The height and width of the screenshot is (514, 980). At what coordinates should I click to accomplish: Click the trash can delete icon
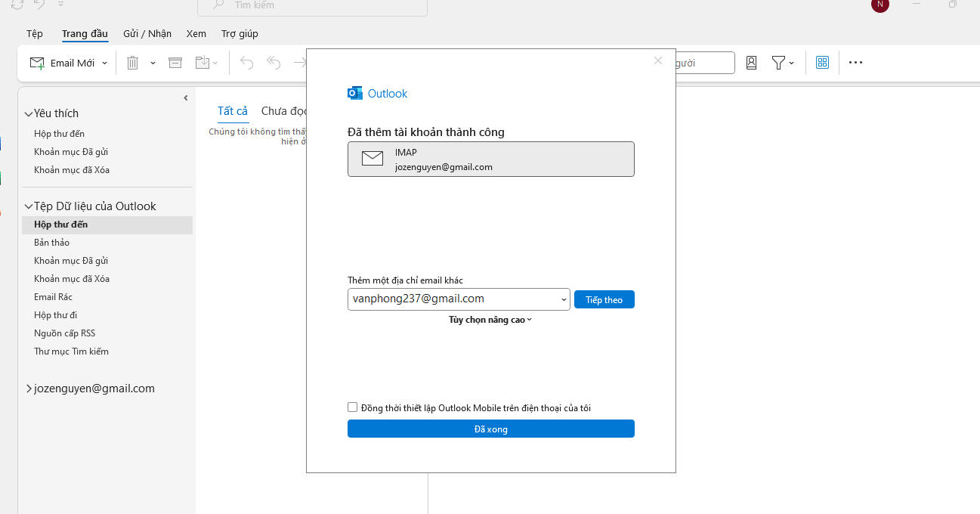tap(132, 63)
